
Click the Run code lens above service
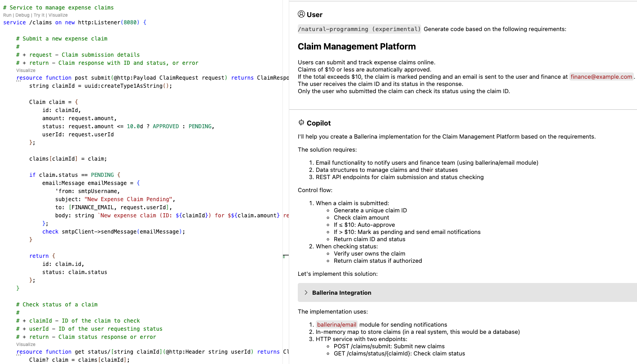7,15
